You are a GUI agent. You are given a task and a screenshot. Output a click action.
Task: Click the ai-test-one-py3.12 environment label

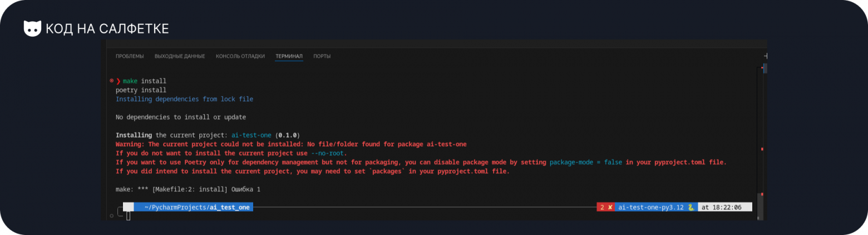click(650, 207)
